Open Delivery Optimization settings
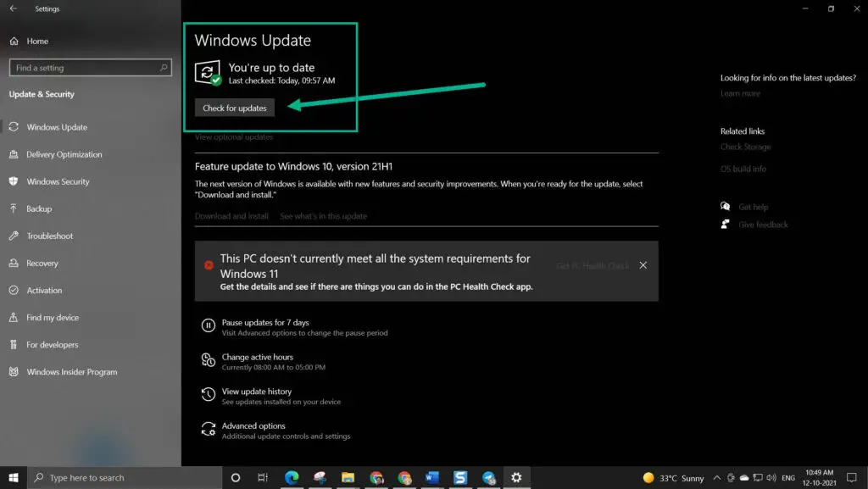The image size is (868, 489). (64, 154)
